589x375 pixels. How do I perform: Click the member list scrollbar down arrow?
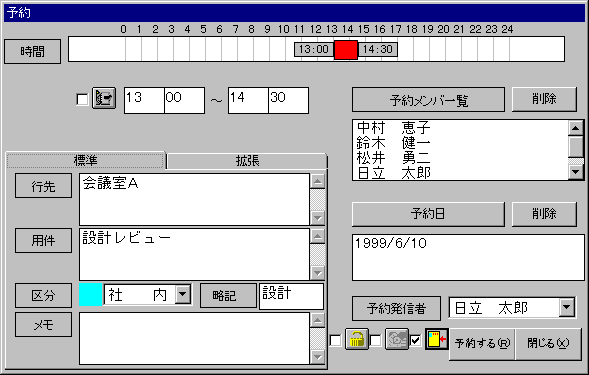[x=575, y=172]
